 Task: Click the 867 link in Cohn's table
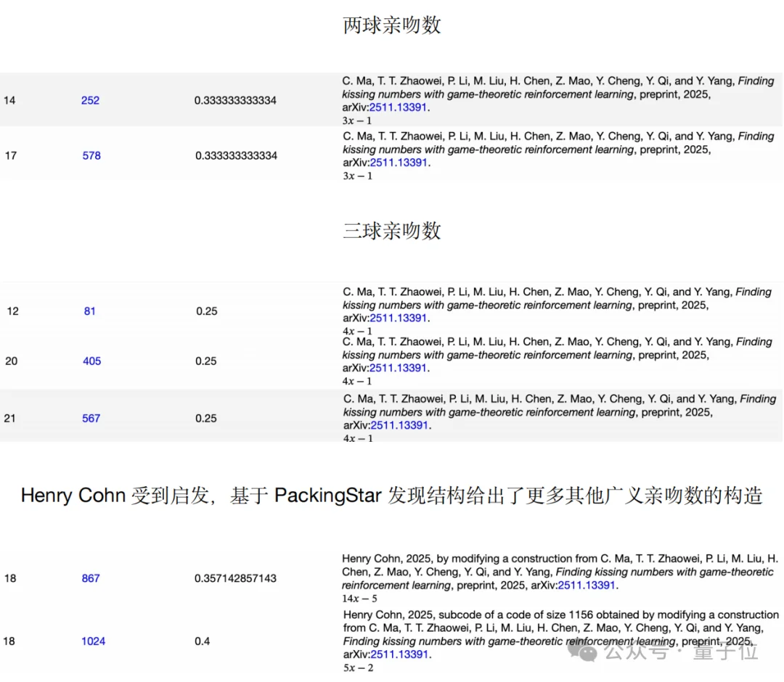pyautogui.click(x=91, y=578)
